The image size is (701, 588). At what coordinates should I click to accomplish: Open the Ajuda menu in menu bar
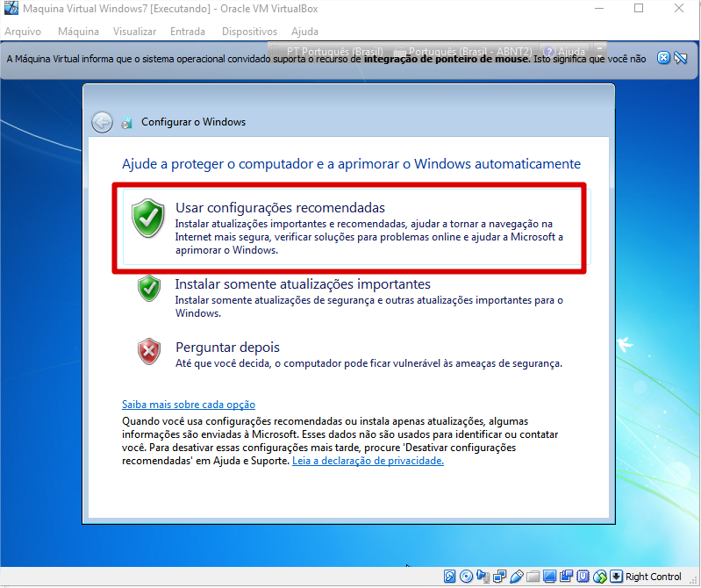305,32
